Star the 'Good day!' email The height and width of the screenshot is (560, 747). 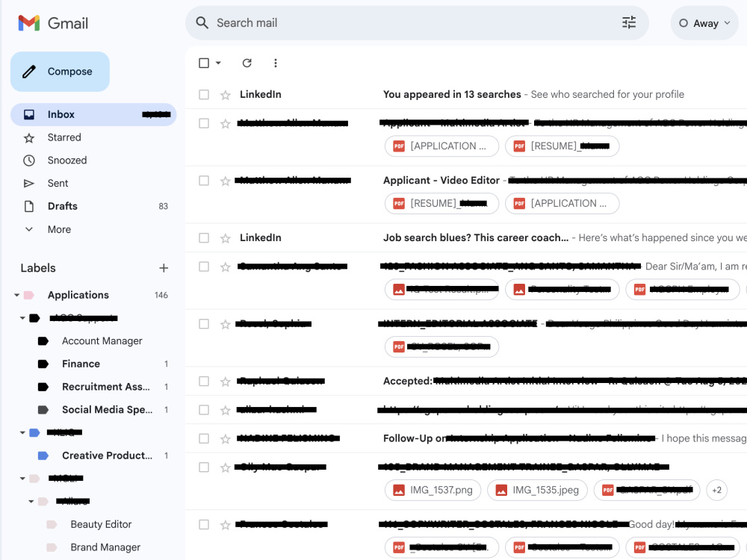[226, 525]
